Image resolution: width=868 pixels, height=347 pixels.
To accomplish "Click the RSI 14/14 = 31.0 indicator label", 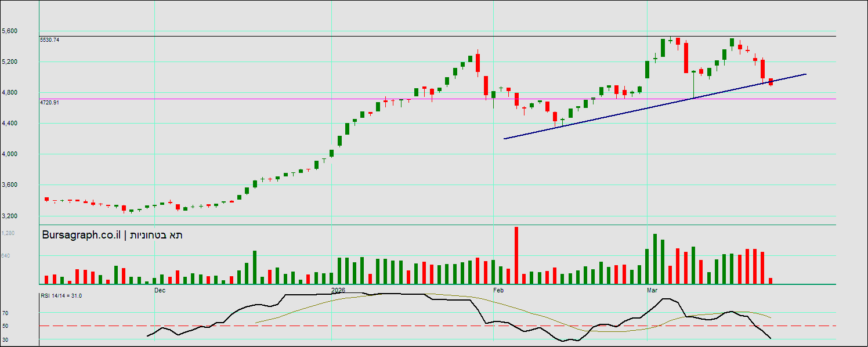I will (x=61, y=296).
